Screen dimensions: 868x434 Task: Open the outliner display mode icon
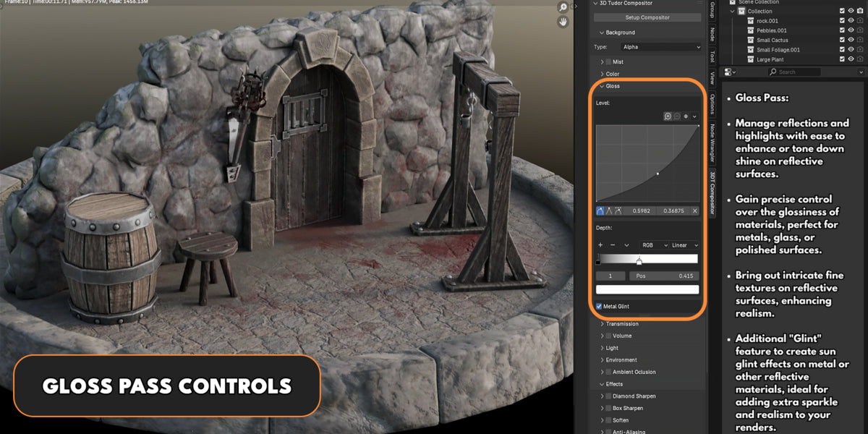[x=730, y=72]
